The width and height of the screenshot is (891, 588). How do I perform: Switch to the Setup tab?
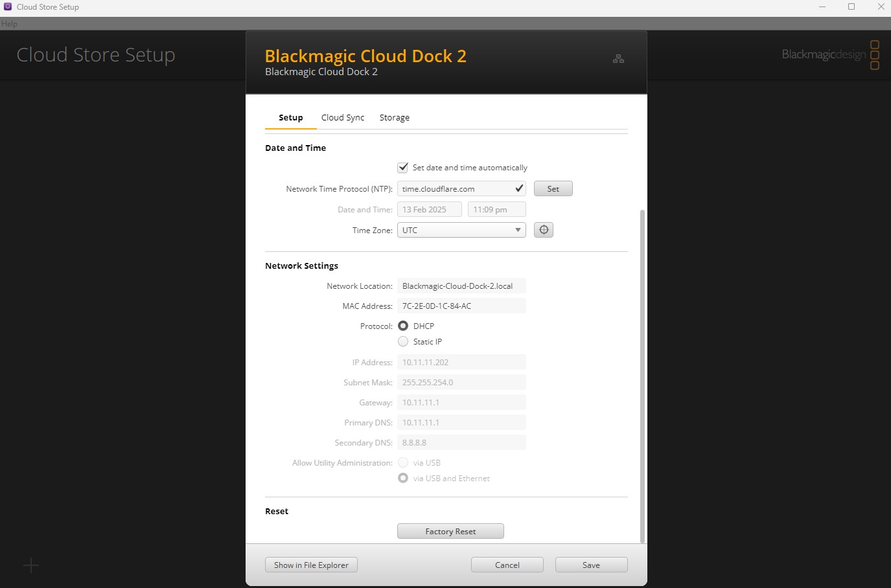(291, 117)
